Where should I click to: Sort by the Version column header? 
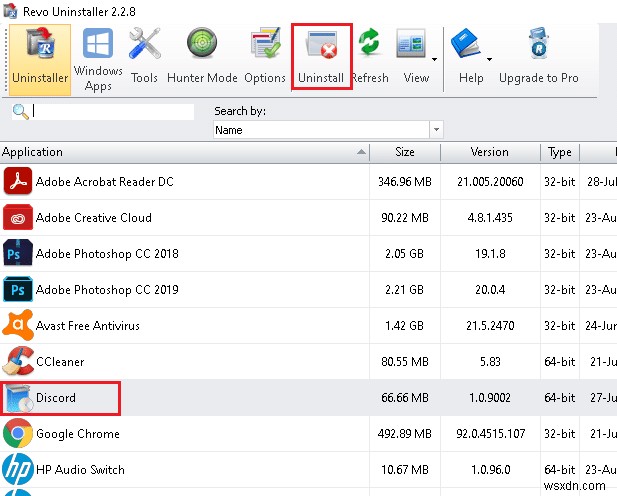pyautogui.click(x=490, y=152)
